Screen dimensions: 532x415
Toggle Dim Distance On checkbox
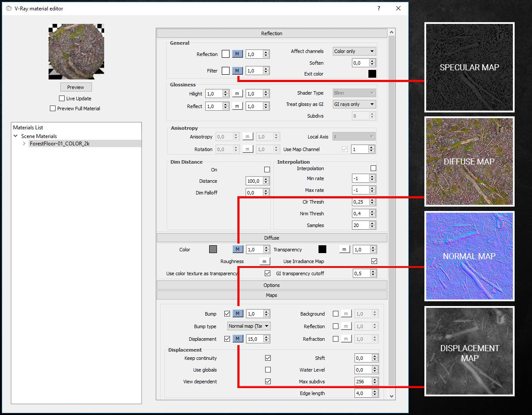point(267,170)
